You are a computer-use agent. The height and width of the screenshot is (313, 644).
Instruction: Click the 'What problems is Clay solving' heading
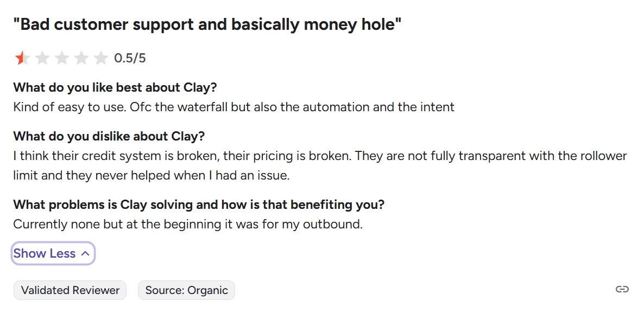click(198, 205)
